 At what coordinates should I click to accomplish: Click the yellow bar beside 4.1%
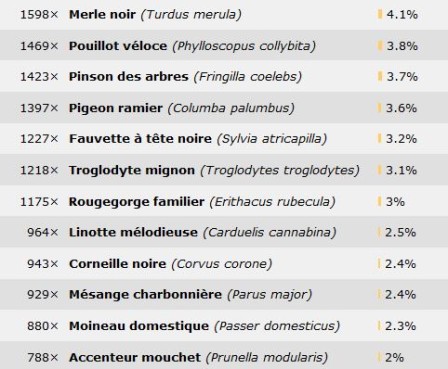380,14
